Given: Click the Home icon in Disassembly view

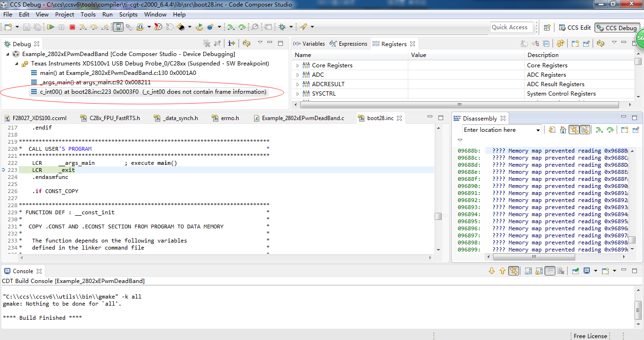Looking at the screenshot, I should [x=562, y=130].
